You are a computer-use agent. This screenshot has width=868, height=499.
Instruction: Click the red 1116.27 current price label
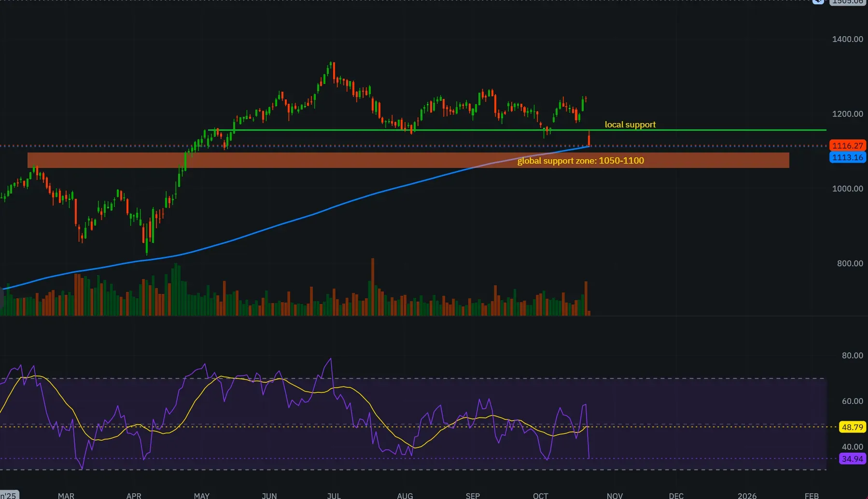pyautogui.click(x=847, y=146)
